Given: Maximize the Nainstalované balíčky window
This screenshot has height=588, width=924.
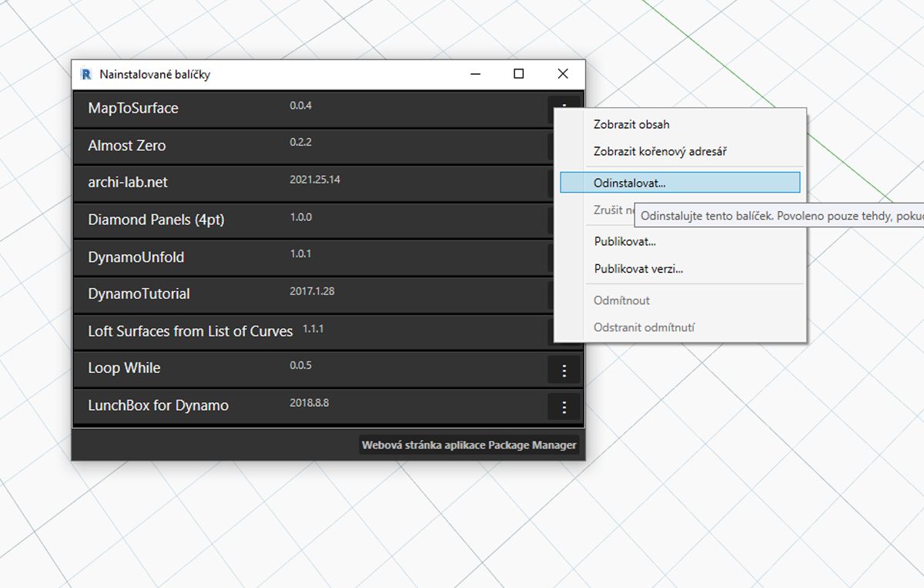Looking at the screenshot, I should click(518, 74).
